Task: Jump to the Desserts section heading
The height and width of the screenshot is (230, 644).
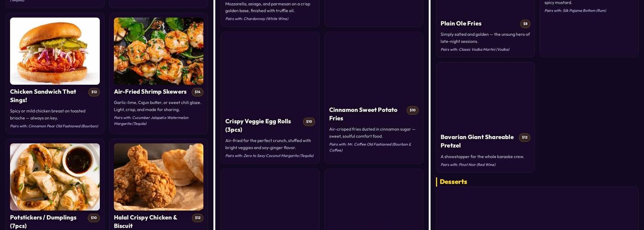Action: [x=454, y=182]
